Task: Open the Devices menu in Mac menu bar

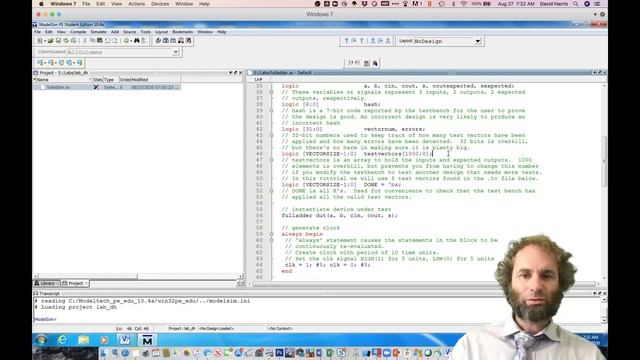Action: pyautogui.click(x=160, y=4)
